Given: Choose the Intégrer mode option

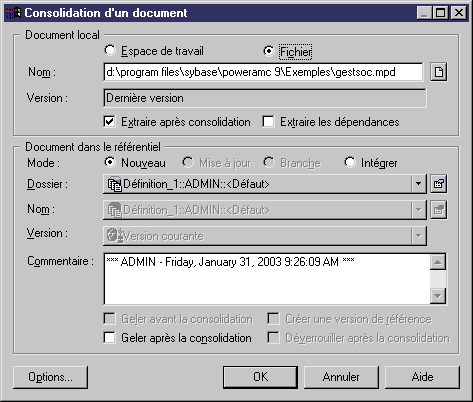Looking at the screenshot, I should (x=350, y=163).
